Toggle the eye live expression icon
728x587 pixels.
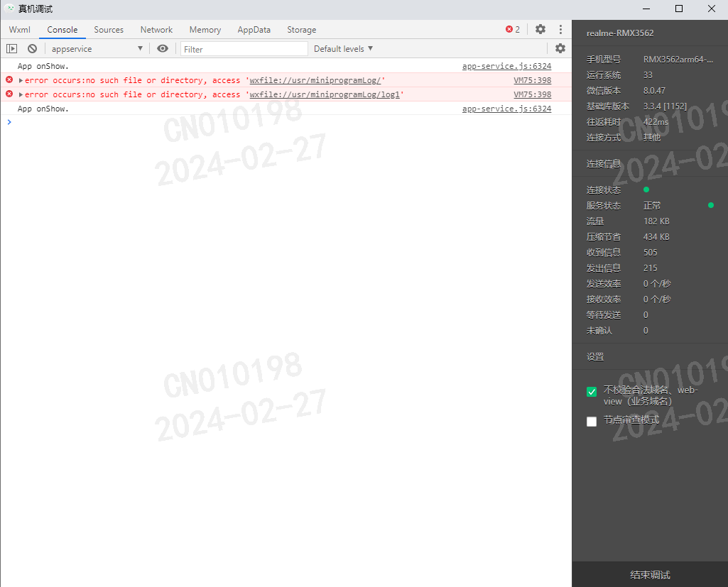pos(163,49)
